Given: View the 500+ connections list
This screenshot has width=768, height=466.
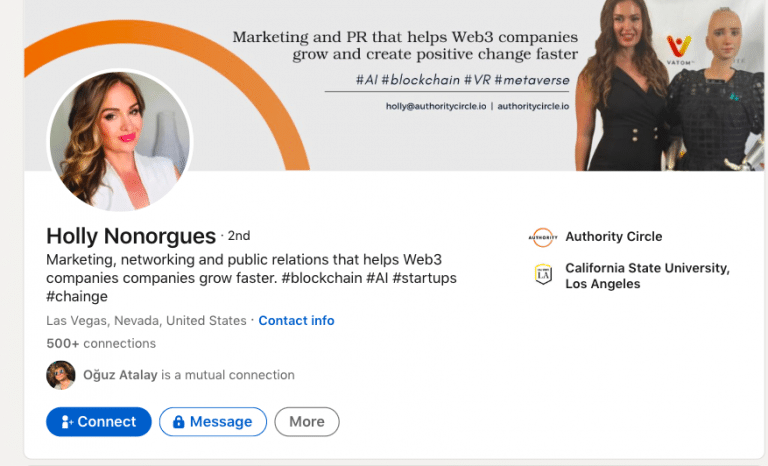Looking at the screenshot, I should point(101,343).
